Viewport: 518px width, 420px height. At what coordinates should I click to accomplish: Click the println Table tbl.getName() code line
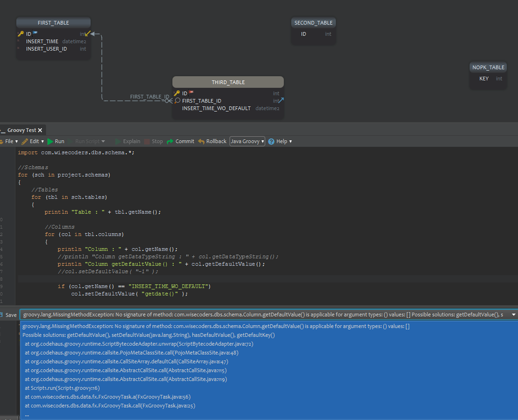[102, 212]
